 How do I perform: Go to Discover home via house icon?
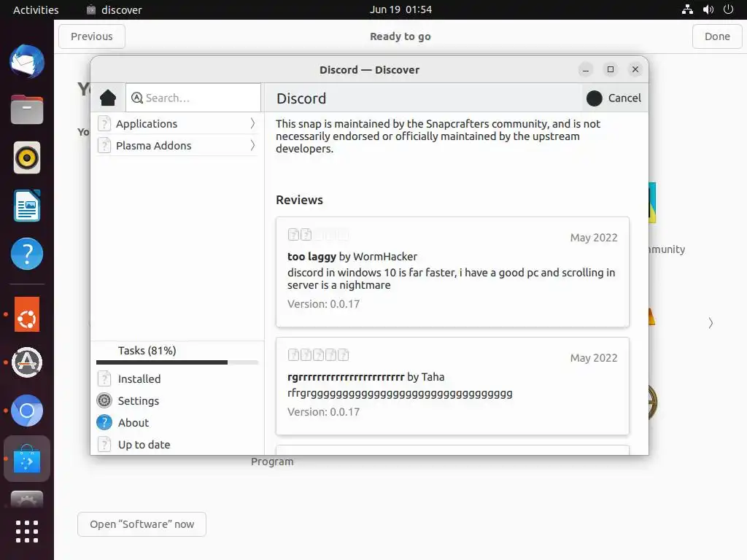(x=108, y=98)
